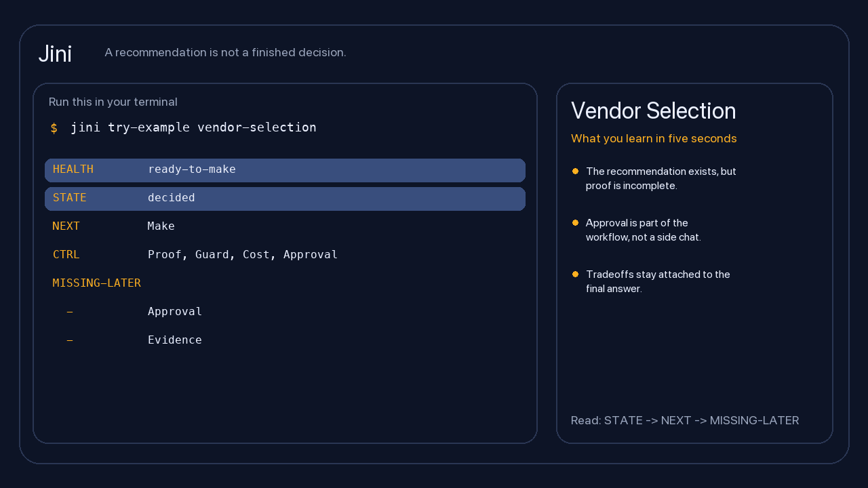Select the highlighted HEALTH row
The image size is (868, 488).
coord(285,170)
